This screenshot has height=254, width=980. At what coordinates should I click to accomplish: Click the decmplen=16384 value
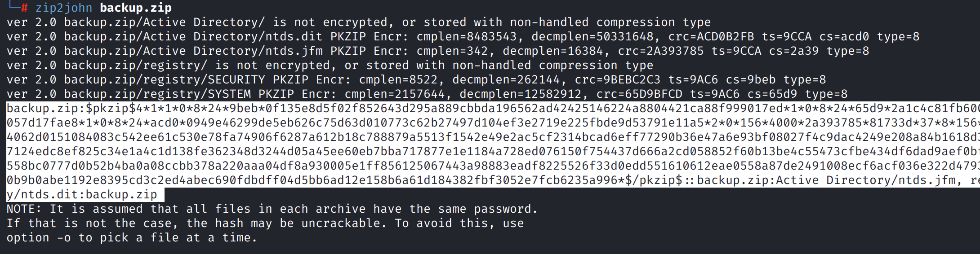tap(553, 51)
